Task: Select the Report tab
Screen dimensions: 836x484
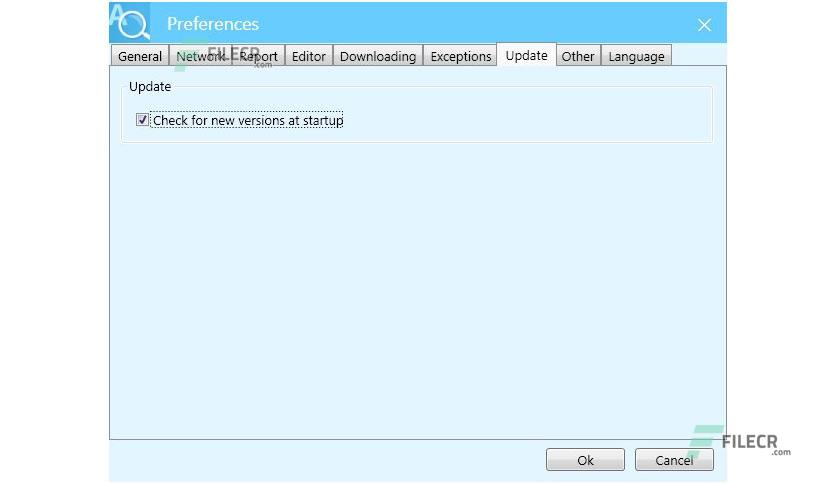Action: [x=259, y=56]
